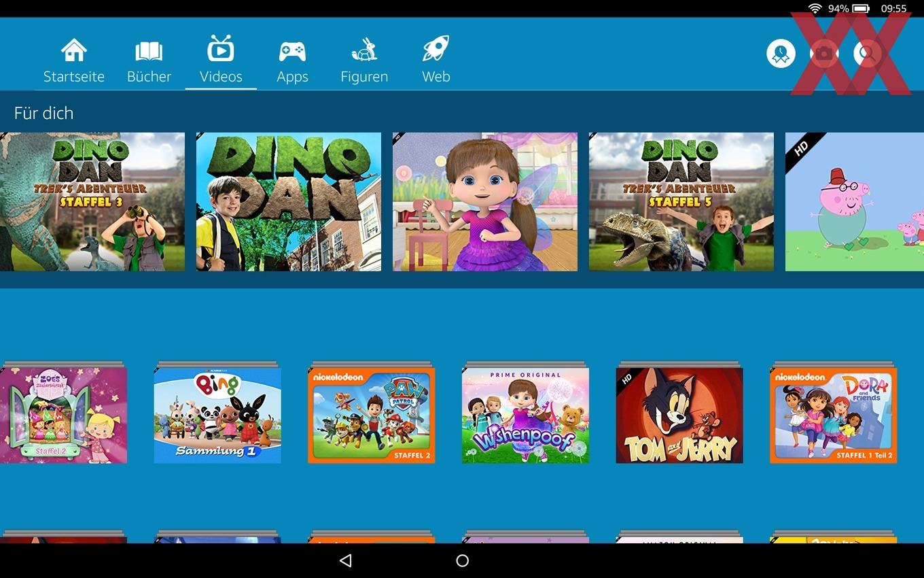
Task: Tap the search magnifier icon
Action: click(x=868, y=53)
